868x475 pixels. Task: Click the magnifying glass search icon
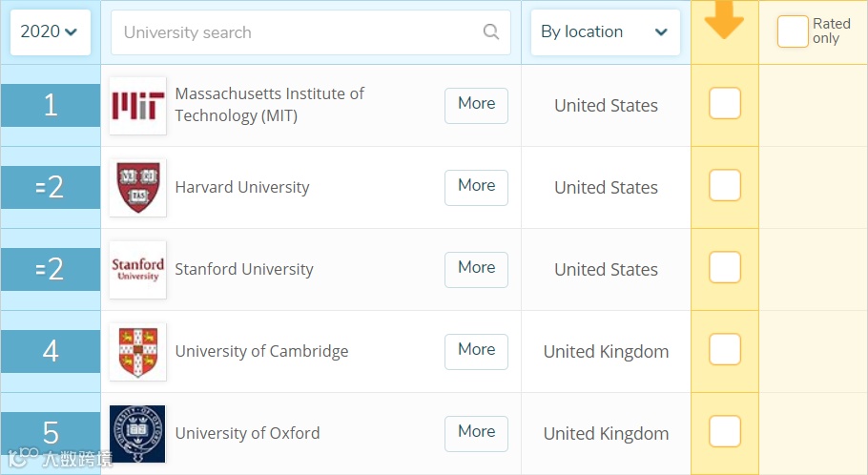(491, 32)
